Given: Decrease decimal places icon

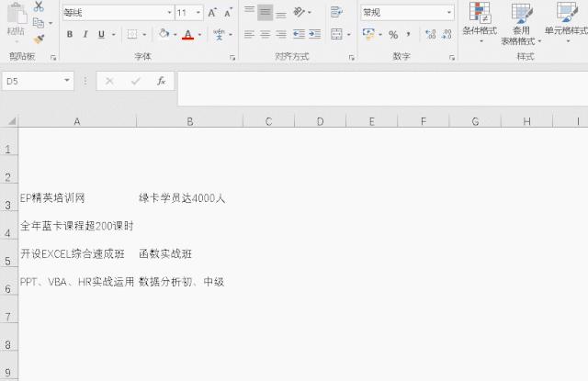Looking at the screenshot, I should tap(447, 35).
